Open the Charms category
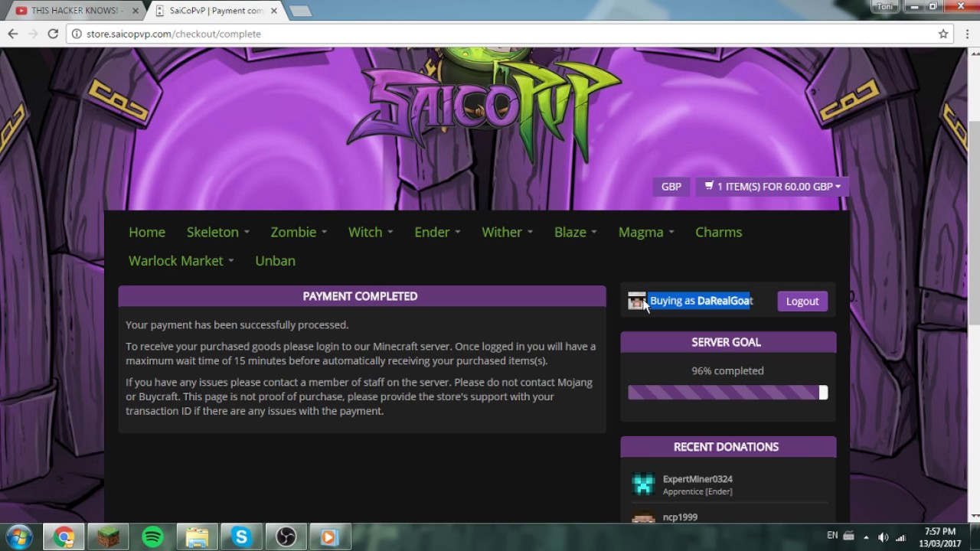The height and width of the screenshot is (551, 980). [718, 232]
